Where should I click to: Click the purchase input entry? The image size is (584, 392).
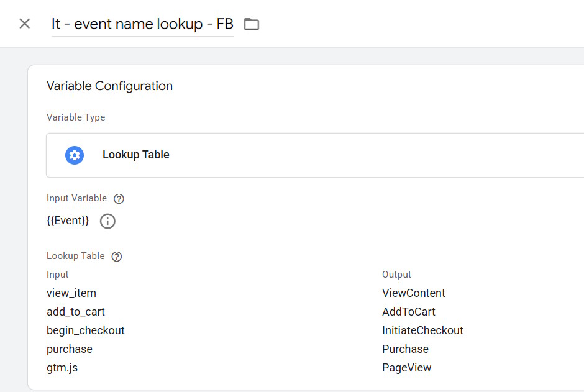tap(70, 350)
